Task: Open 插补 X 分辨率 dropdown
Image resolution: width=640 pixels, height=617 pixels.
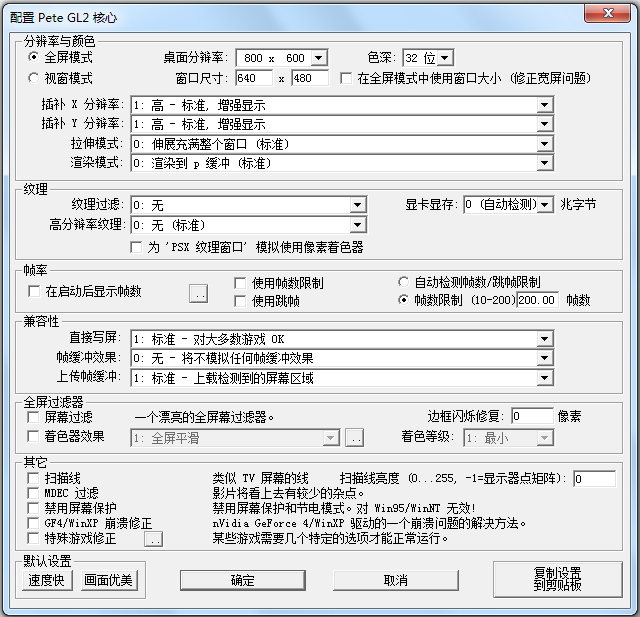Action: point(342,105)
